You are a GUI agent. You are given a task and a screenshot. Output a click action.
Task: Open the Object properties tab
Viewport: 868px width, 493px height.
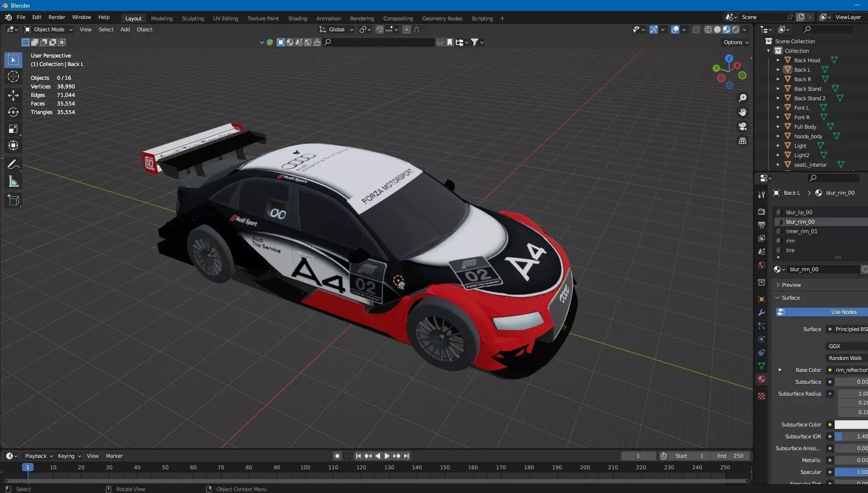[762, 299]
